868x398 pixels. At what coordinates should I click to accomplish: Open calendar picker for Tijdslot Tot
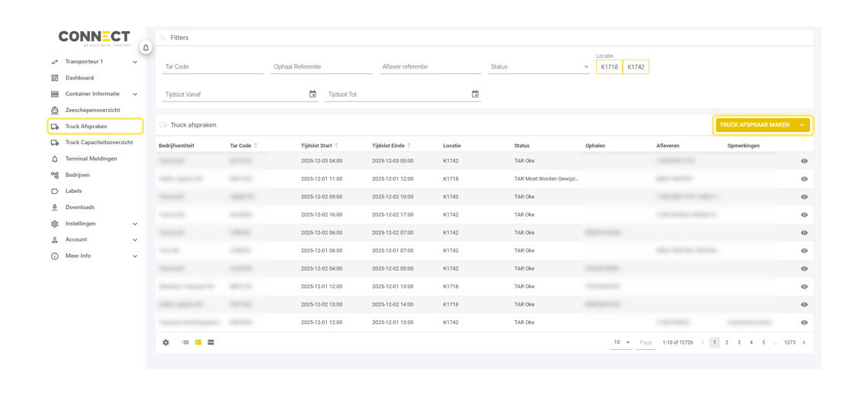475,95
